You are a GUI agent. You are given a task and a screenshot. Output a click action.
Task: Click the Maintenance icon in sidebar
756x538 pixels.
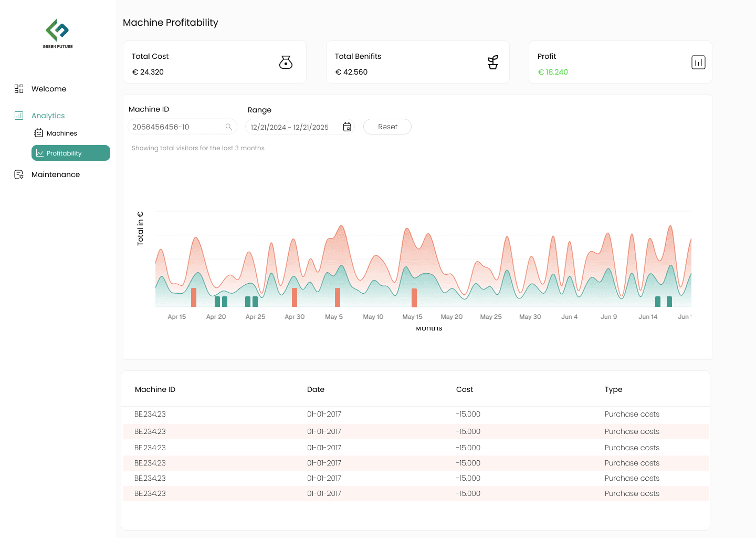pos(19,174)
